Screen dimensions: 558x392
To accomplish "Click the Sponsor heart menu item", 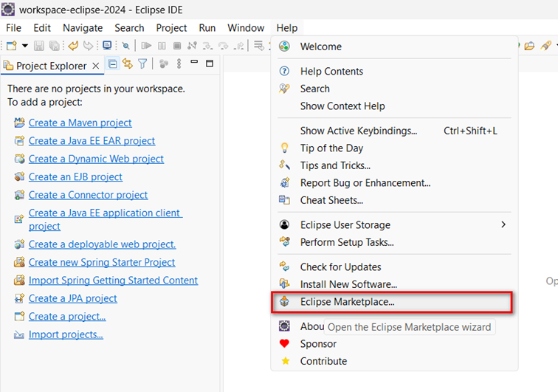I will pos(318,343).
